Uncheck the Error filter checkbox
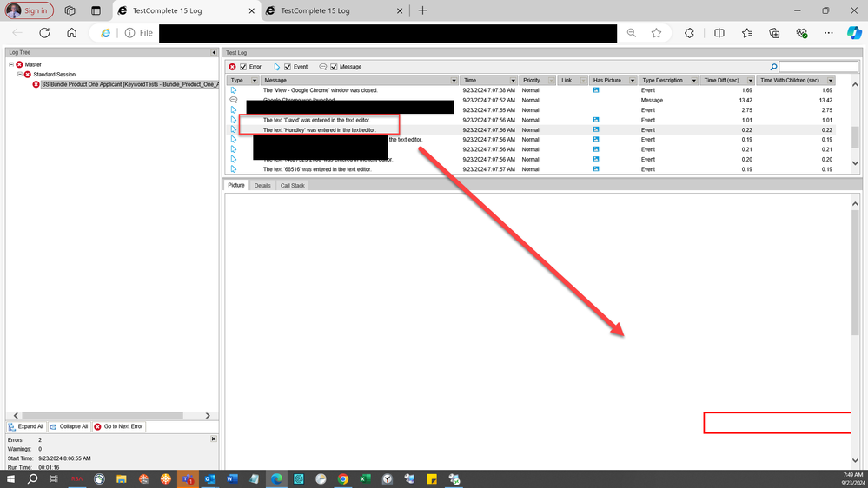868x488 pixels. pos(244,67)
